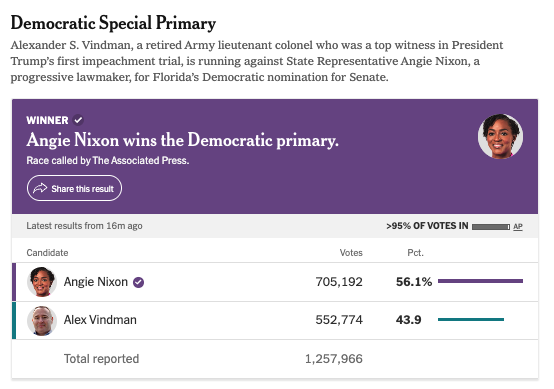Click Race called by The Associated Press text
Screen dimensions: 554x389
pyautogui.click(x=108, y=160)
